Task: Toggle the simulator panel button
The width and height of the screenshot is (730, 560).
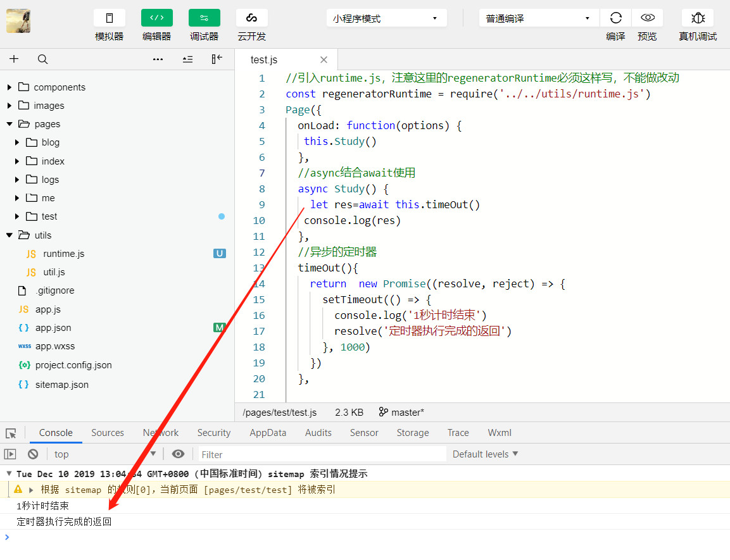Action: pyautogui.click(x=110, y=18)
